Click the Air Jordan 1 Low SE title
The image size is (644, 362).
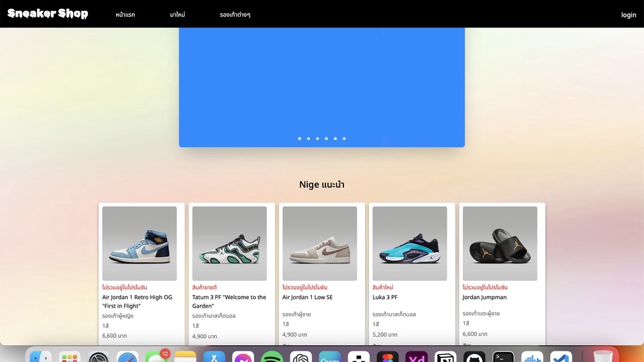point(307,297)
